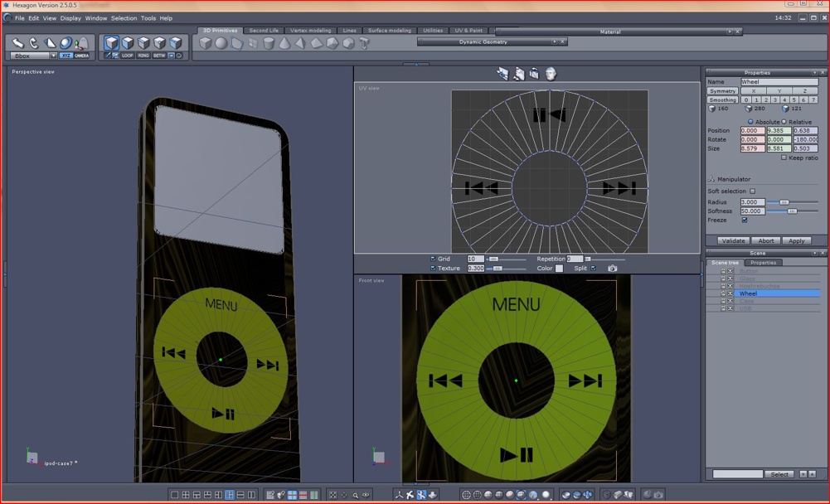This screenshot has height=504, width=830.
Task: Select the cube primitive icon
Action: [x=206, y=43]
